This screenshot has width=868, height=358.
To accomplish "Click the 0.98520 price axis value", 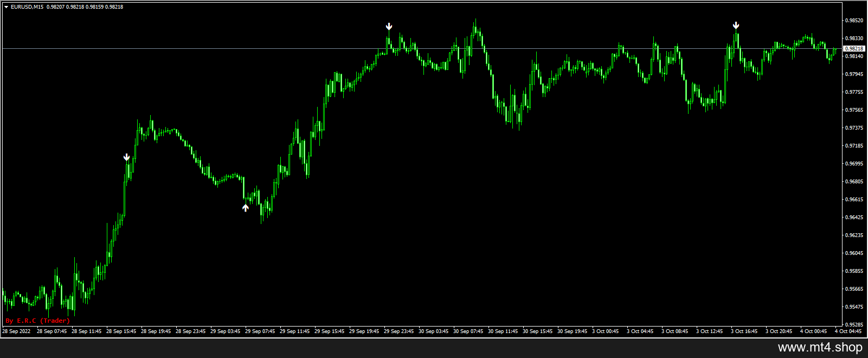I will tap(854, 21).
